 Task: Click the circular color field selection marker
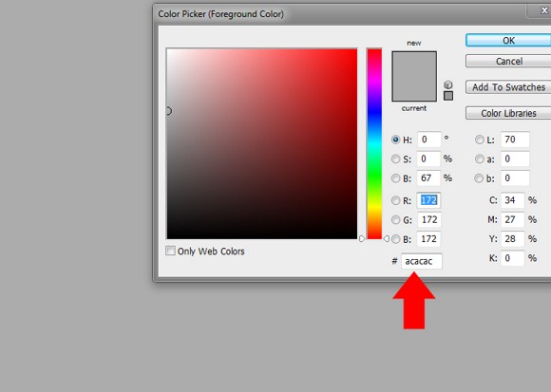pos(169,111)
